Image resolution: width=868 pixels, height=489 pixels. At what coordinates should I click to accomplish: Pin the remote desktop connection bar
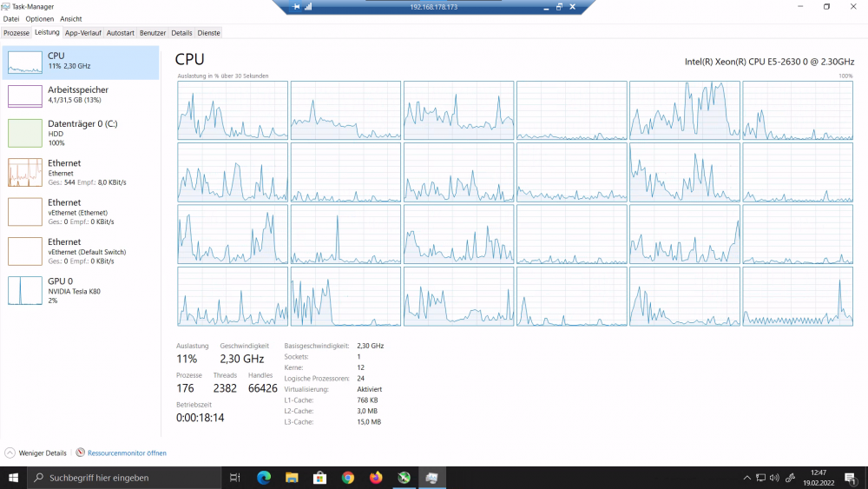(296, 7)
